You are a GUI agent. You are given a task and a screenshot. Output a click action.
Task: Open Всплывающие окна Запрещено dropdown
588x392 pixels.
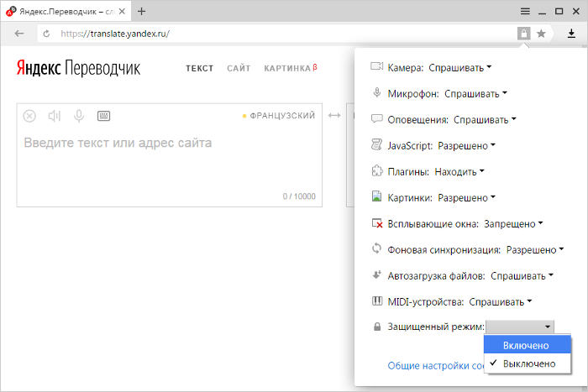pyautogui.click(x=513, y=224)
